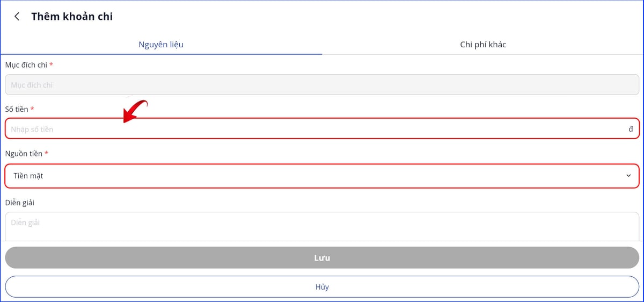
Task: Switch to the Nguyên liệu tab
Action: pos(161,45)
